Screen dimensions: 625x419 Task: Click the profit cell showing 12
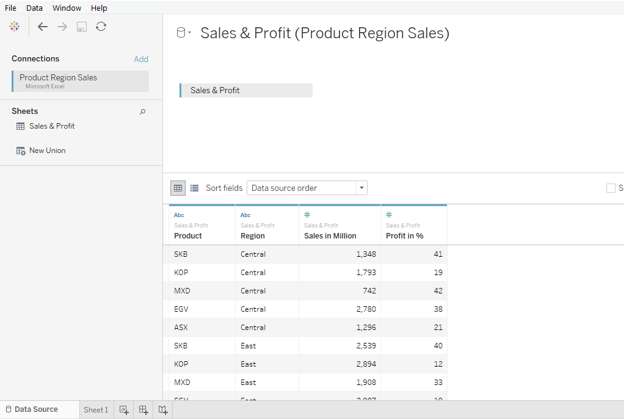coord(414,364)
